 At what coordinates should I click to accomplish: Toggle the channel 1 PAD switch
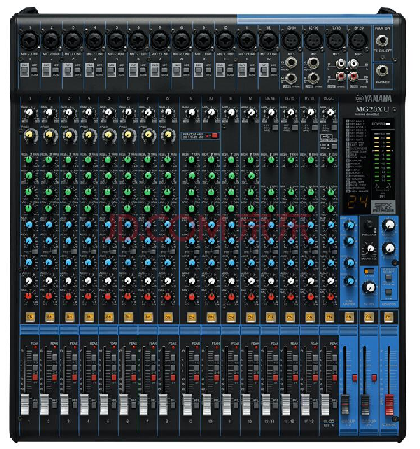point(25,70)
